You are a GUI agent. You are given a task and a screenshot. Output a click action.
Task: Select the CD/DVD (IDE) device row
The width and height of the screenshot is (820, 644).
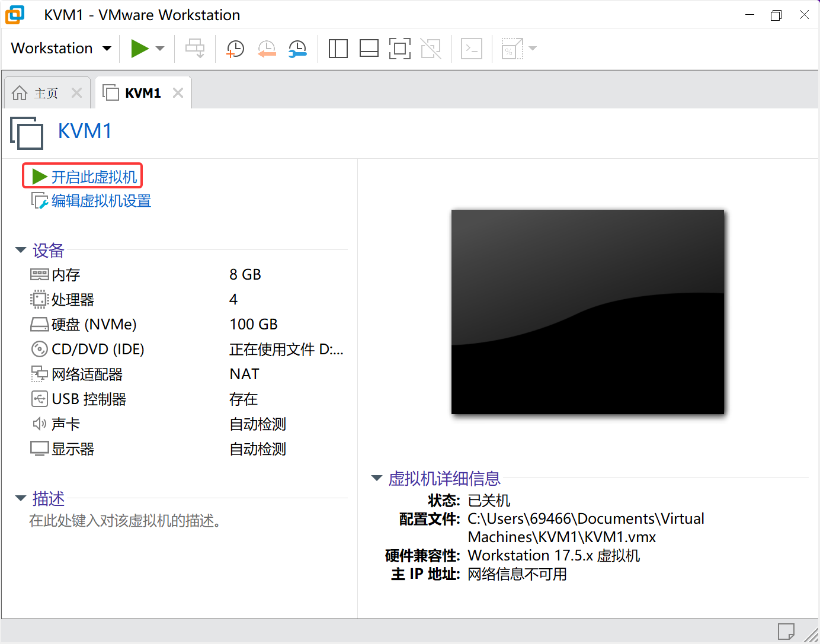pos(188,350)
